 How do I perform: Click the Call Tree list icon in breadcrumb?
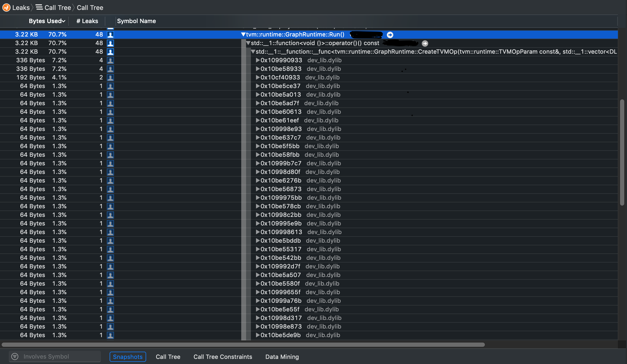point(39,7)
